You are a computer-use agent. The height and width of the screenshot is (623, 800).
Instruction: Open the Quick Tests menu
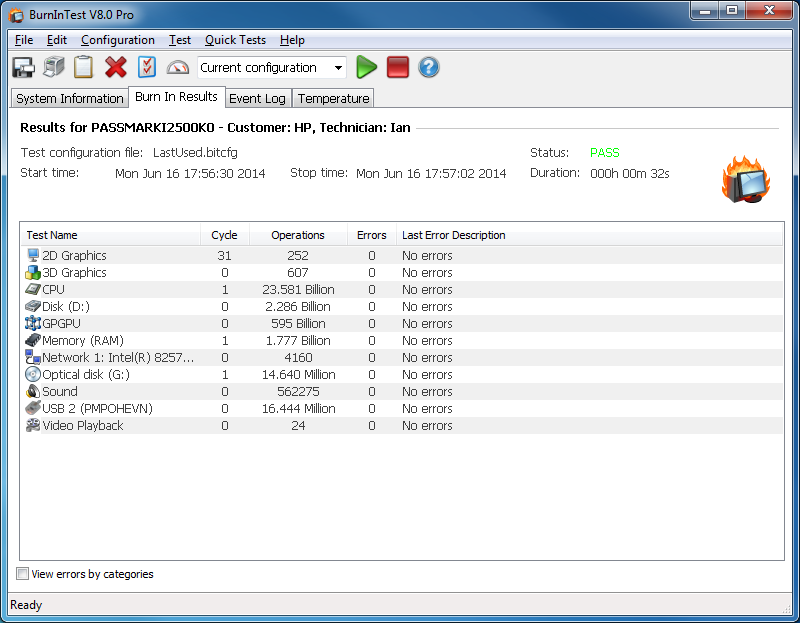coord(235,40)
